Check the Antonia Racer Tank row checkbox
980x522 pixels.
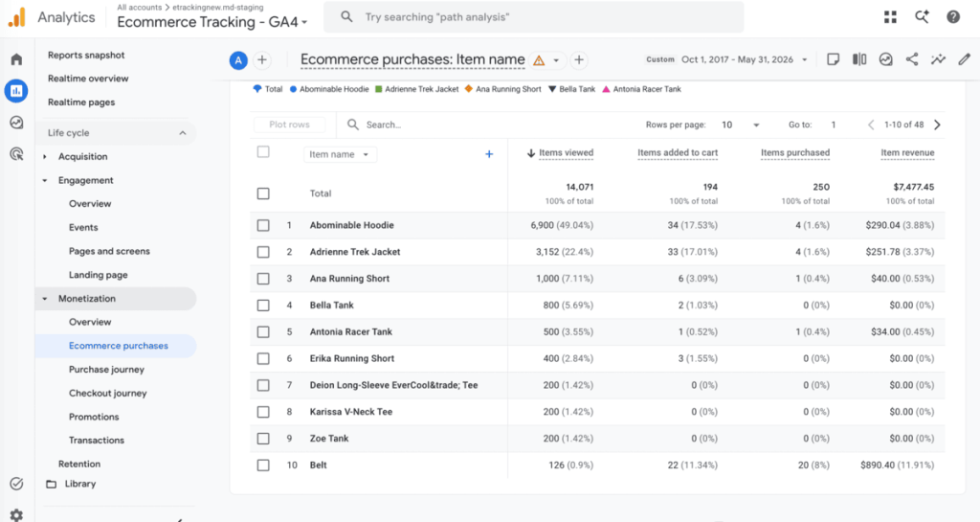pos(263,332)
